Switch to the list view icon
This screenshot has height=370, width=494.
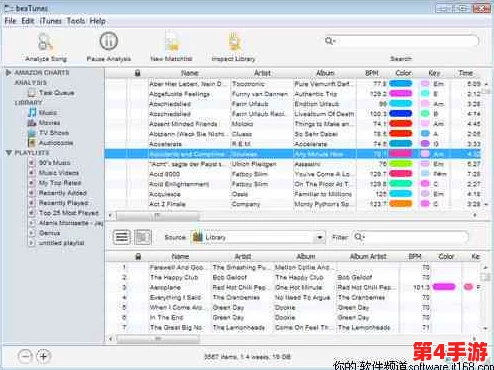tap(122, 237)
